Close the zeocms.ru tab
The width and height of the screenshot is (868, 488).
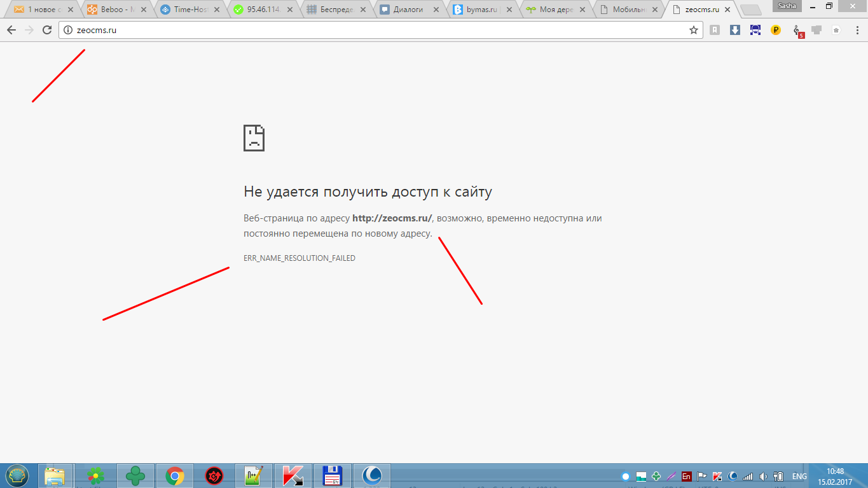pos(727,10)
